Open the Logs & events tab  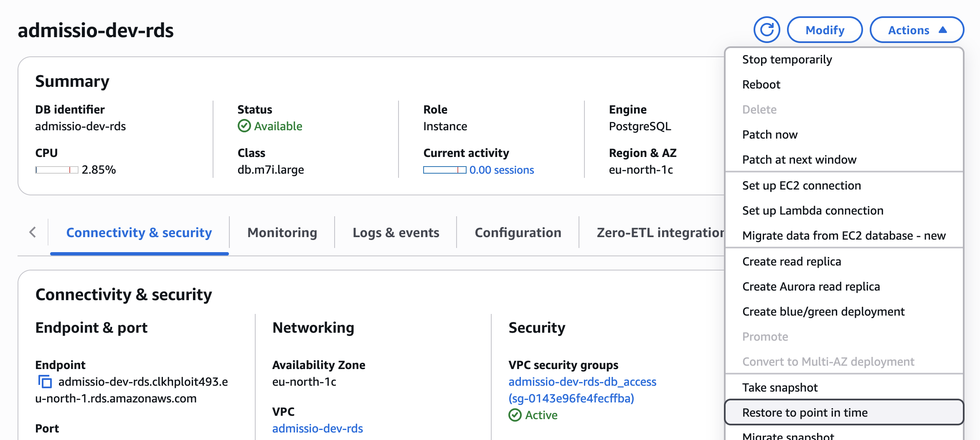396,233
